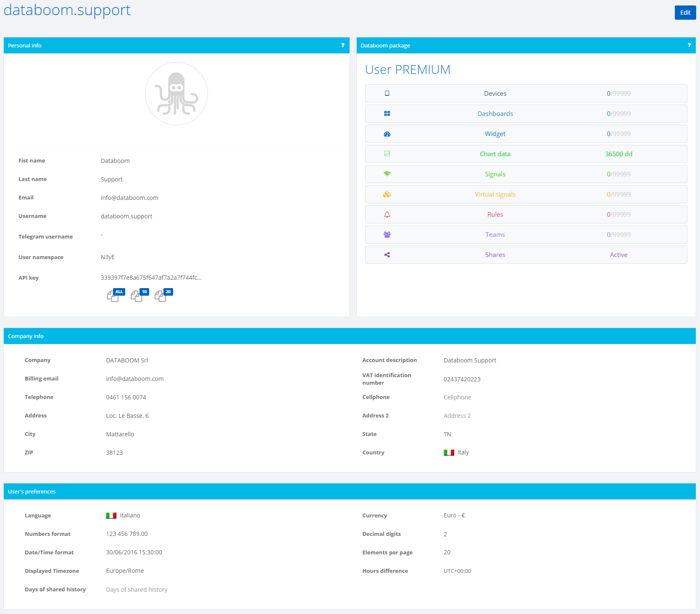Viewport: 700px width, 614px height.
Task: Click the User PREMIUM heading
Action: point(408,70)
